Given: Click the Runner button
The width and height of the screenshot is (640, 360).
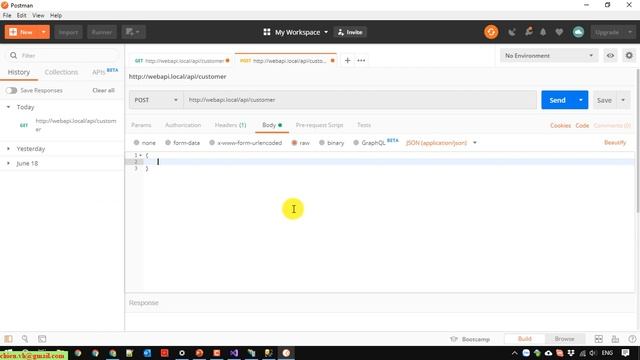Looking at the screenshot, I should click(x=102, y=32).
